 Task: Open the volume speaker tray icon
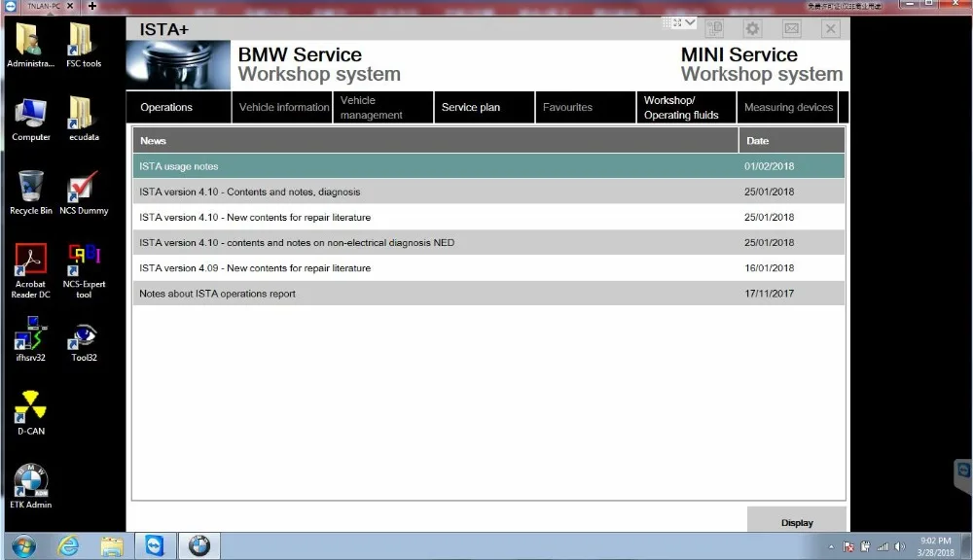[900, 547]
